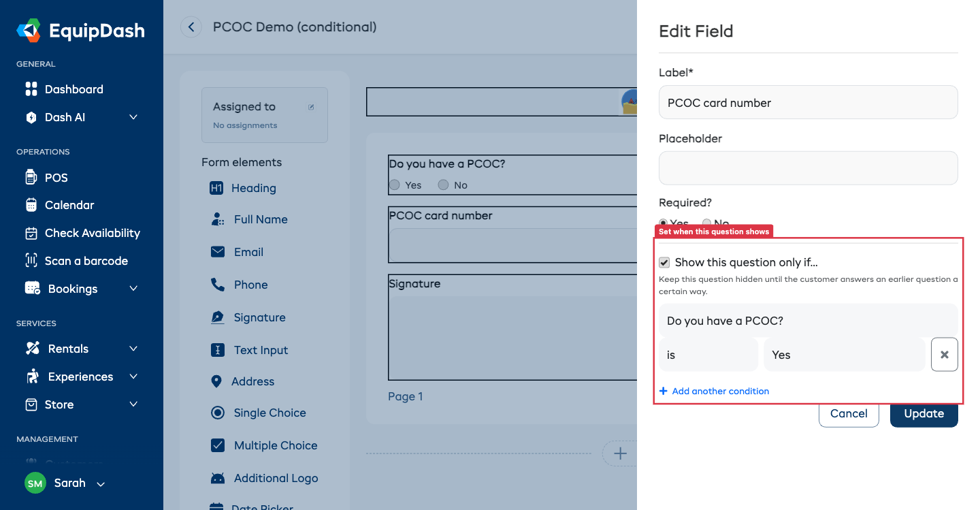Click the POS terminal icon
This screenshot has width=980, height=510.
click(x=31, y=178)
